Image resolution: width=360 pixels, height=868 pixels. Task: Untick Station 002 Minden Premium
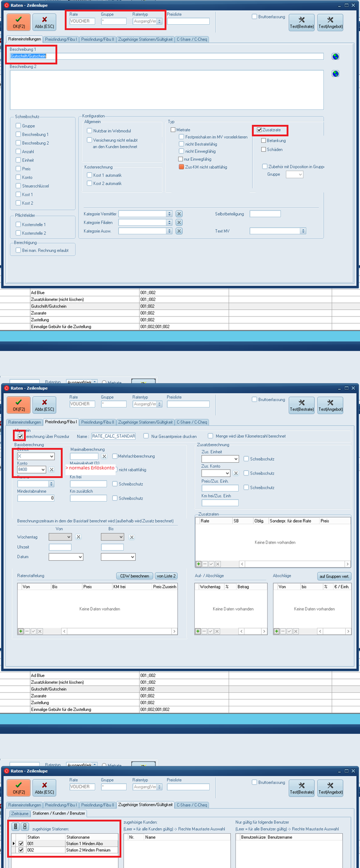pos(21,850)
